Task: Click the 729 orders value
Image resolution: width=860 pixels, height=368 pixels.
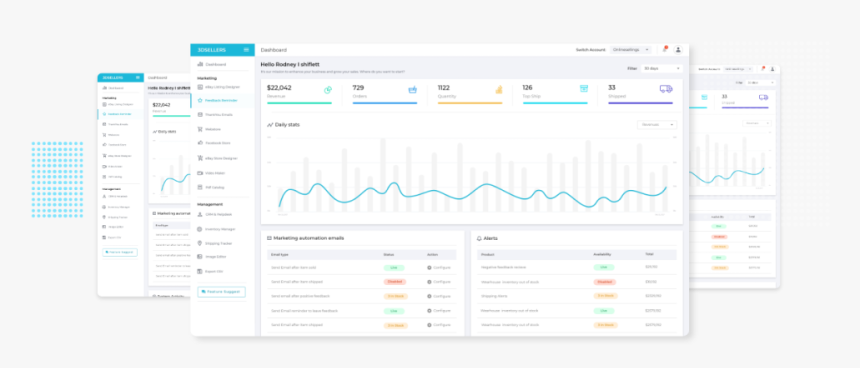Action: click(x=358, y=88)
